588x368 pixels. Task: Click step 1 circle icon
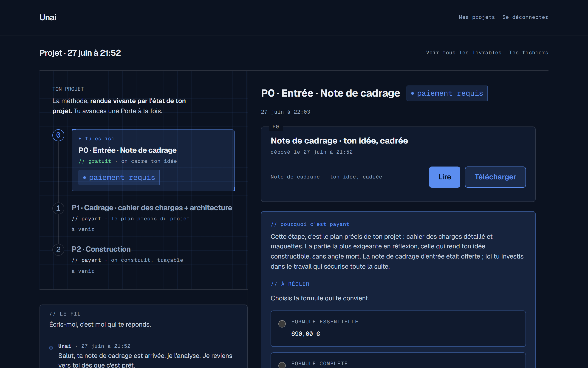[58, 208]
